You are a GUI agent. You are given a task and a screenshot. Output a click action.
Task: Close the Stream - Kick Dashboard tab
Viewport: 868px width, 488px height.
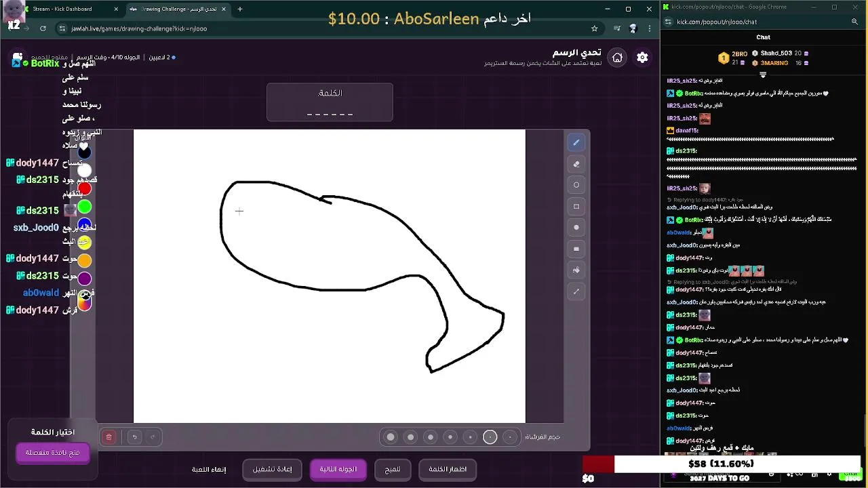[x=116, y=9]
